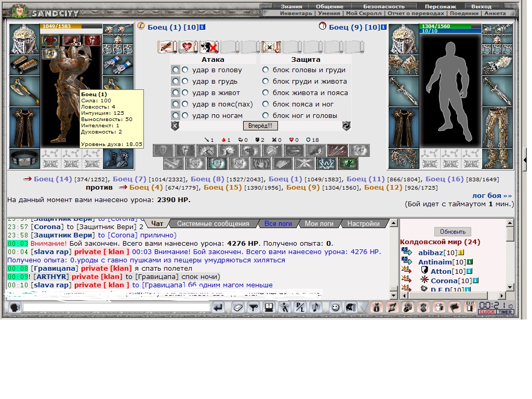Click fighter Боец (14) in the team list
Image resolution: width=532 pixels, height=399 pixels.
click(x=52, y=179)
